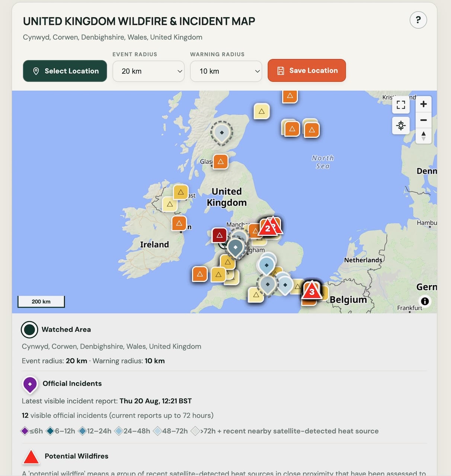Click the orange hazard marker on Ireland's east coast
Image resolution: width=451 pixels, height=476 pixels.
point(179,223)
